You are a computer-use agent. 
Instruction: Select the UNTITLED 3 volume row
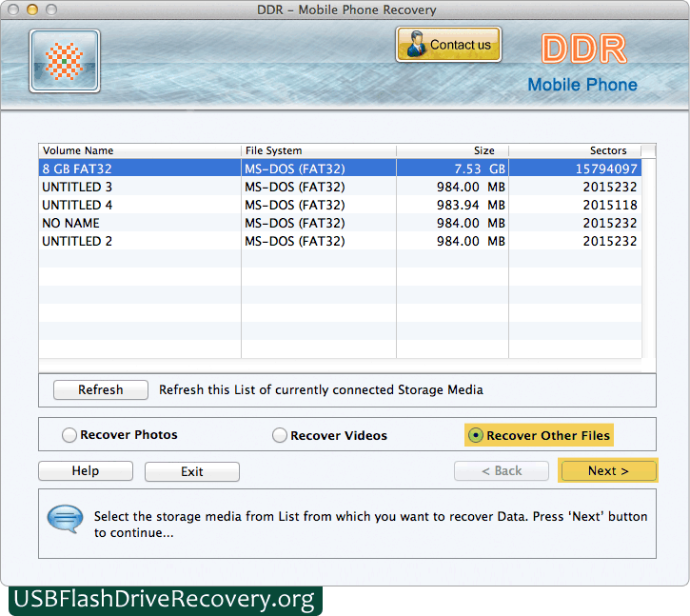(340, 187)
